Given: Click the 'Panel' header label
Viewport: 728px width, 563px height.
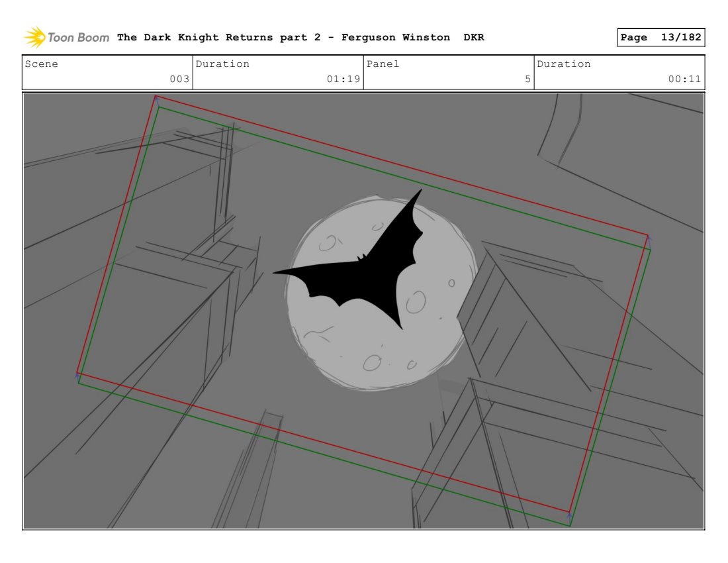Looking at the screenshot, I should 383,64.
